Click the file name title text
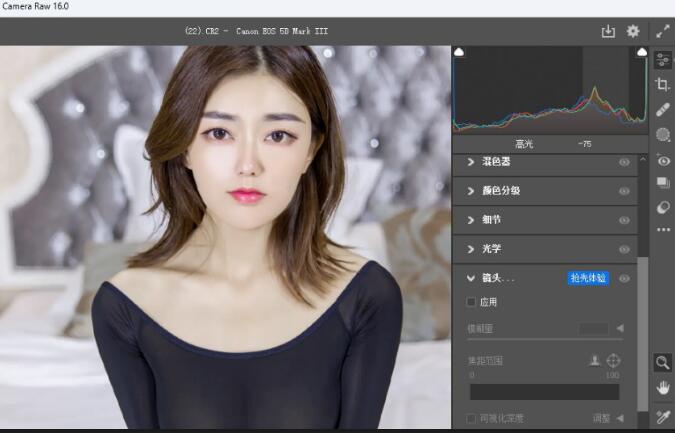Viewport: 675px width, 434px height. [256, 31]
